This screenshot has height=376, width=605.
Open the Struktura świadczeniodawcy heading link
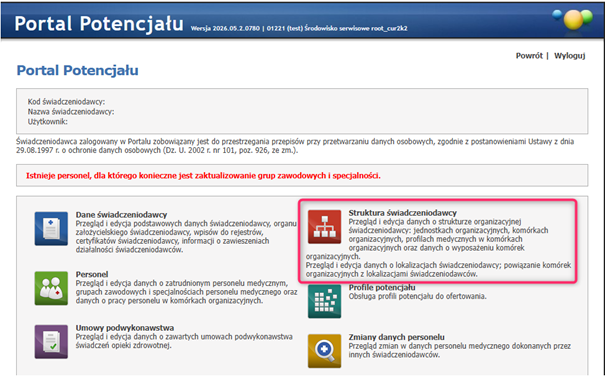[402, 213]
